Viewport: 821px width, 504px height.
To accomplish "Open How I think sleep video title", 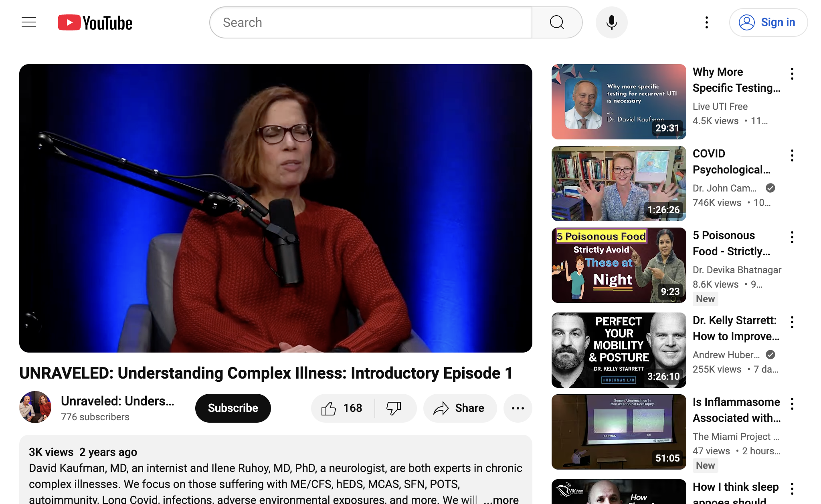I will tap(736, 493).
